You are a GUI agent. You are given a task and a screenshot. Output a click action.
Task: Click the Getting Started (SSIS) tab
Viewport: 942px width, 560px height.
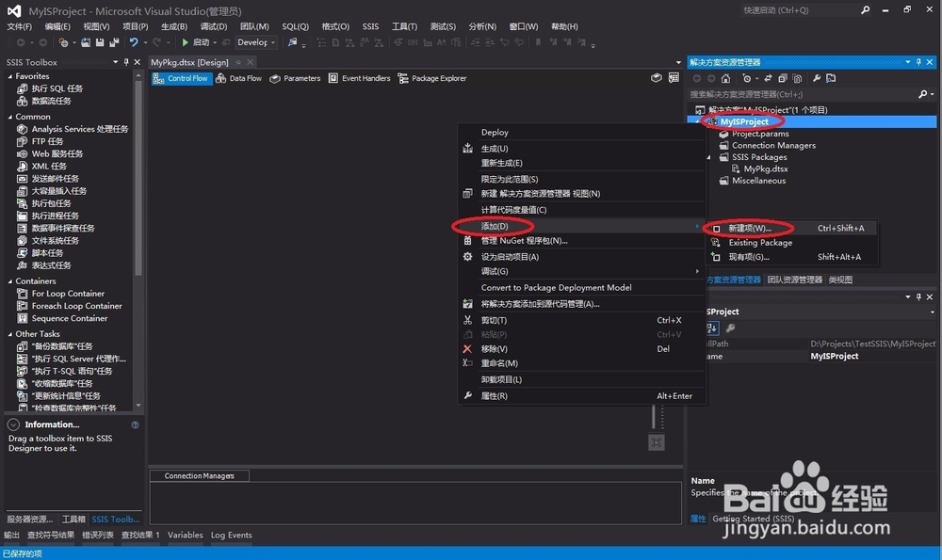click(754, 519)
